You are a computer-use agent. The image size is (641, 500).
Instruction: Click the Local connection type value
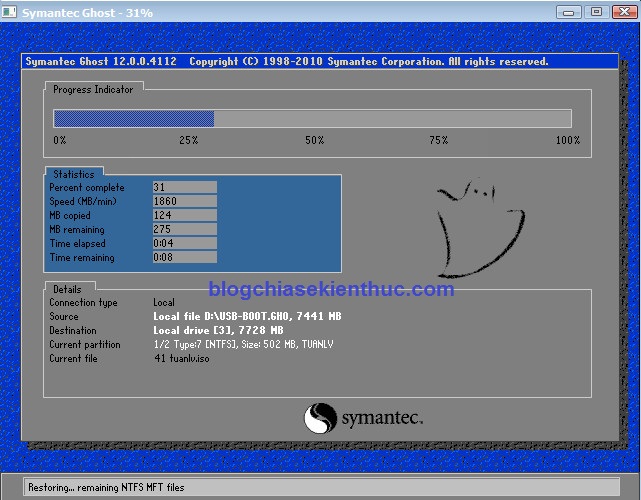point(164,303)
